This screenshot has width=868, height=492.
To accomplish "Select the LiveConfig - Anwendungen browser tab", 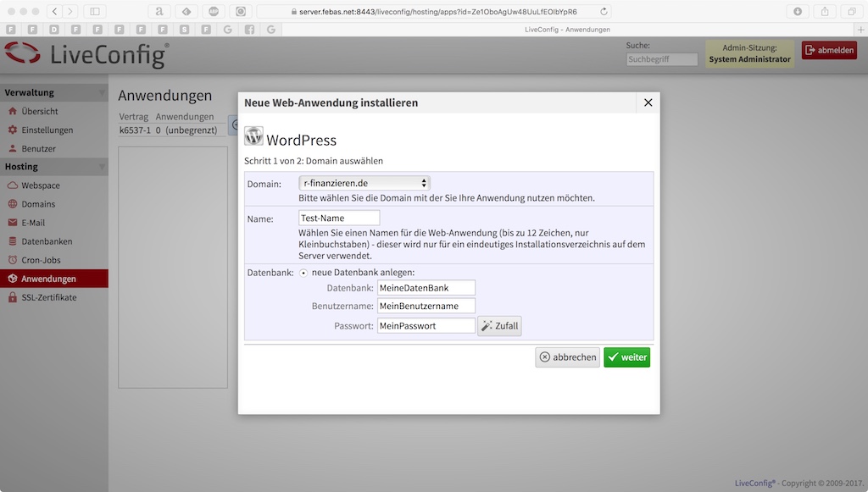I will tap(567, 30).
